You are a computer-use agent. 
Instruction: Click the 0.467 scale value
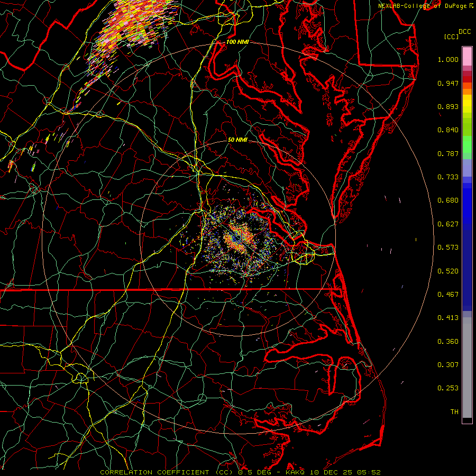tap(448, 295)
